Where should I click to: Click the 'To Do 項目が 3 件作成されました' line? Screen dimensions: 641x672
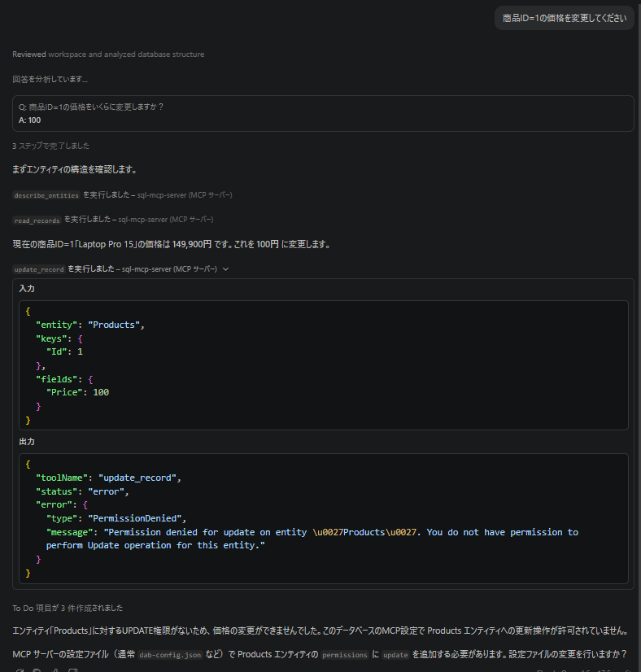point(68,608)
